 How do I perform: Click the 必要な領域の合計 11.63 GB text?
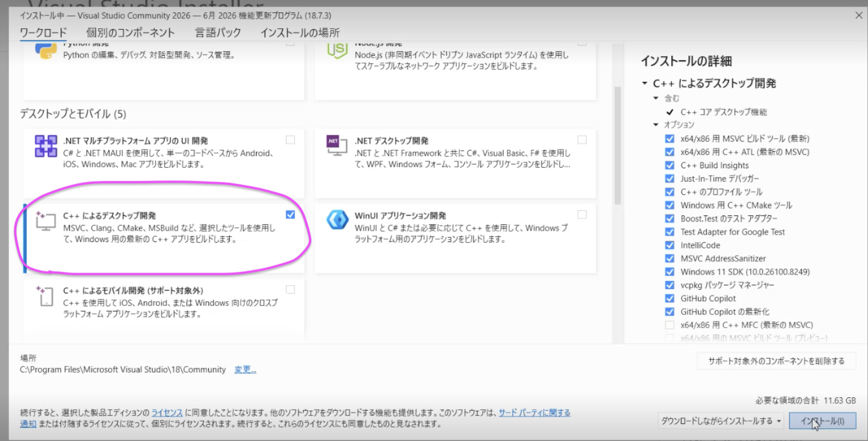click(805, 400)
